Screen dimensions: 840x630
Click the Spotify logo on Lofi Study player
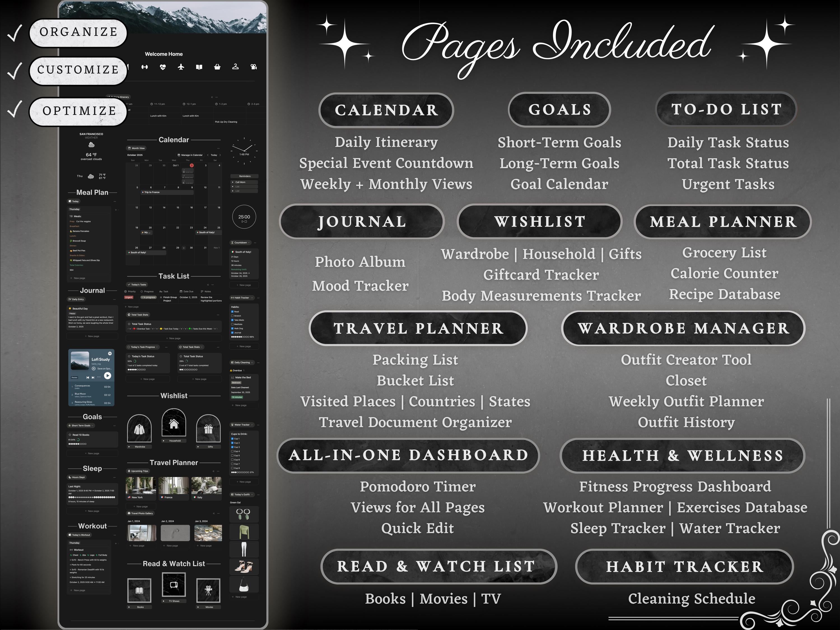coord(110,354)
